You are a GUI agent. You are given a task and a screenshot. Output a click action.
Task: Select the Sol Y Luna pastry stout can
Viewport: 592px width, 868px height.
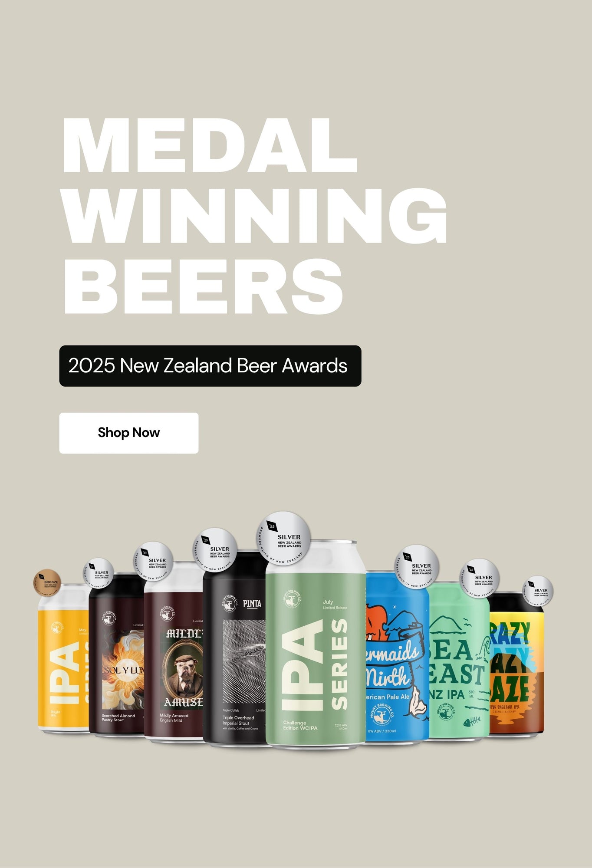[x=116, y=655]
